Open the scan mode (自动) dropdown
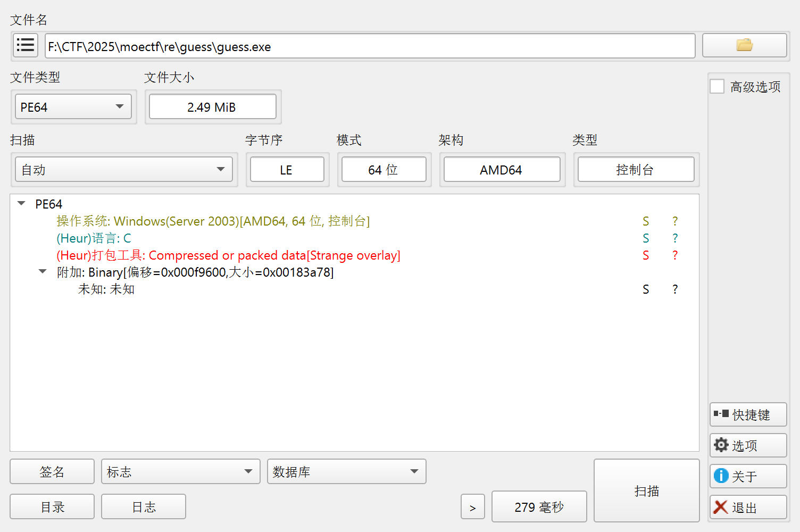The image size is (800, 532). (x=124, y=170)
